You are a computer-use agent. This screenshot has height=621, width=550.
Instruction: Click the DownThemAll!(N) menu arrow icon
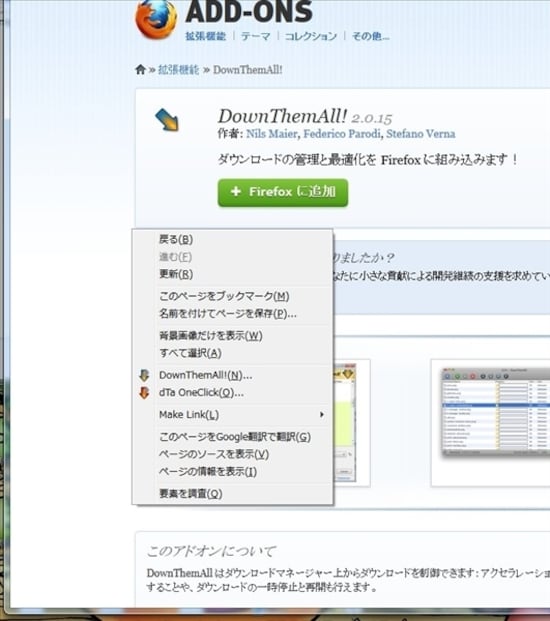(x=145, y=375)
